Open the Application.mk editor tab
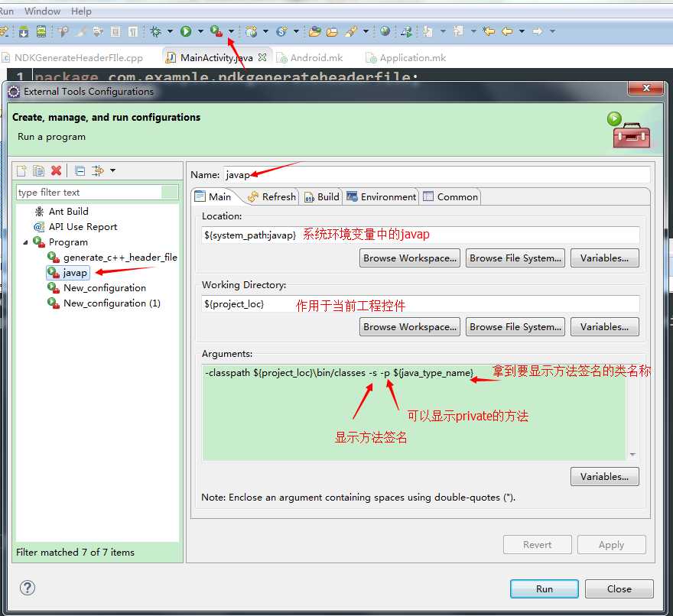The width and height of the screenshot is (673, 616). [406, 58]
